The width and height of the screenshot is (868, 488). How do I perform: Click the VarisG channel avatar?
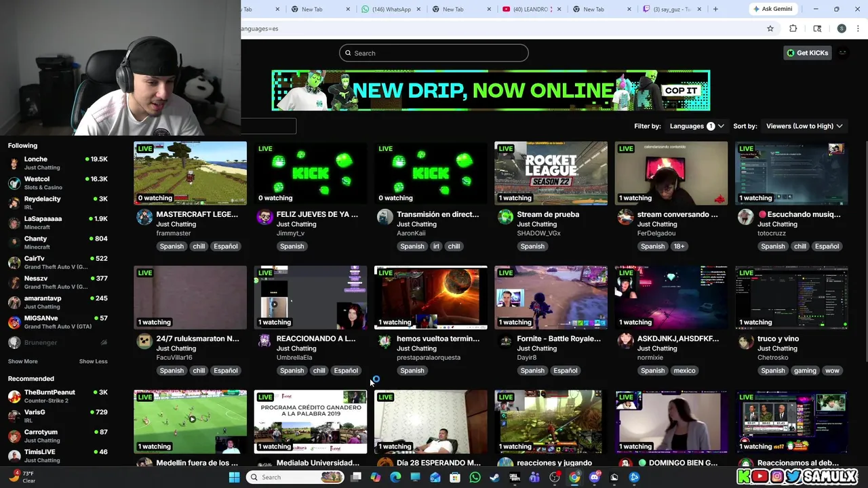point(14,416)
